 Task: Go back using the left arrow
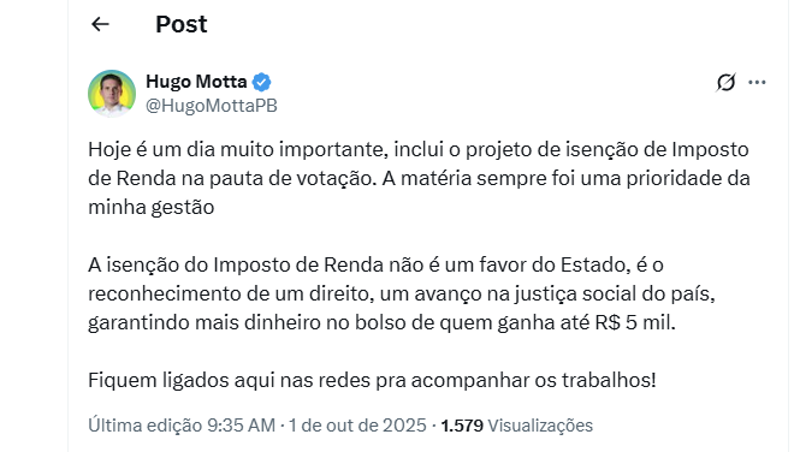[100, 25]
